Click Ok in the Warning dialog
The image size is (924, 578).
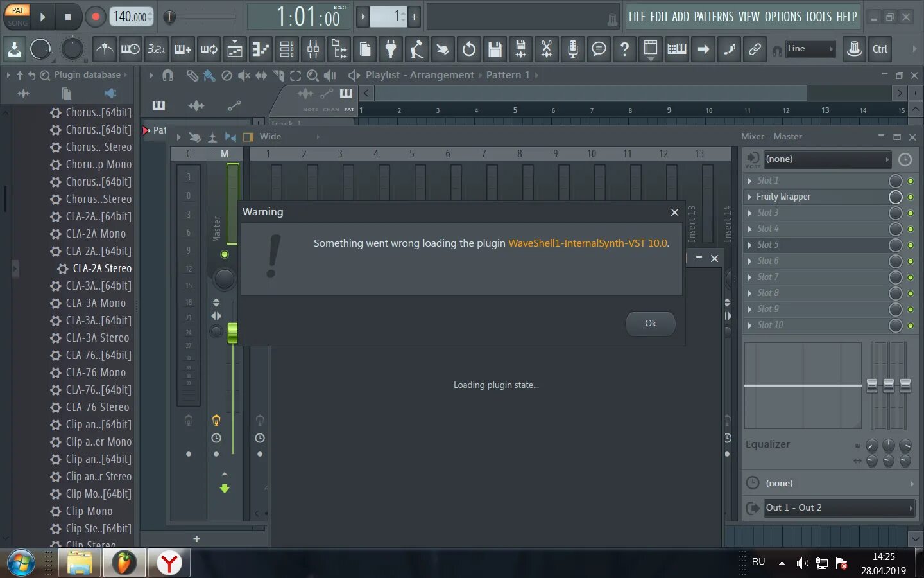[650, 324]
